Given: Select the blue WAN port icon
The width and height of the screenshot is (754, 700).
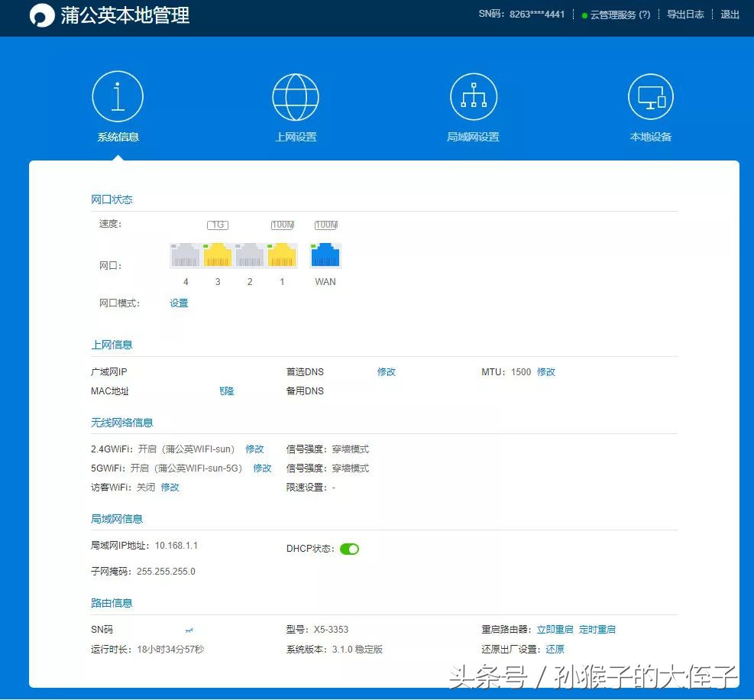Looking at the screenshot, I should pyautogui.click(x=325, y=254).
